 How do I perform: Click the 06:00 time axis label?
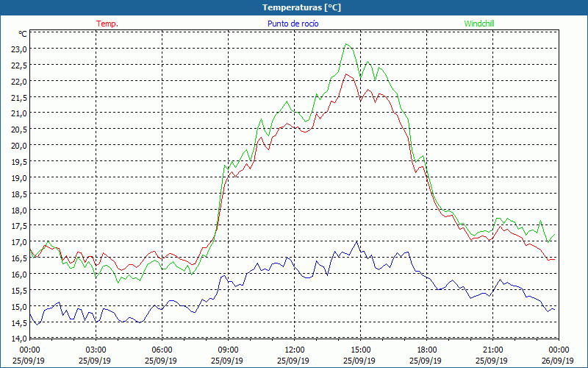[x=162, y=350]
